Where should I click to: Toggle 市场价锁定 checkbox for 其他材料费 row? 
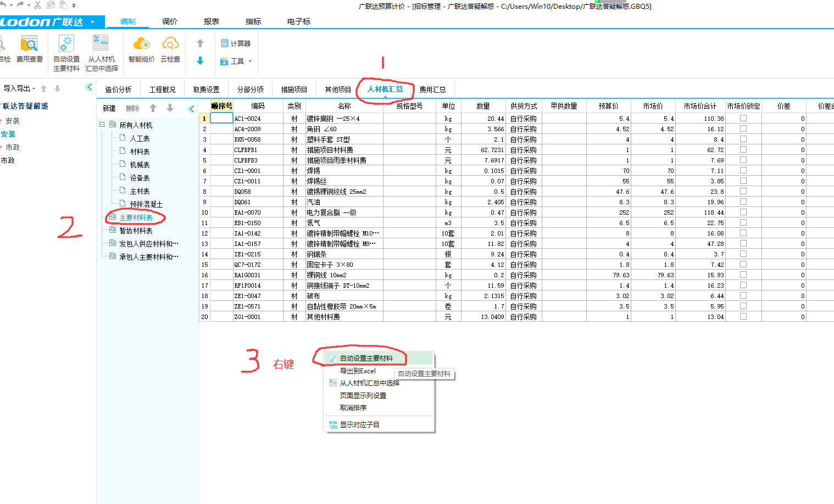(743, 316)
